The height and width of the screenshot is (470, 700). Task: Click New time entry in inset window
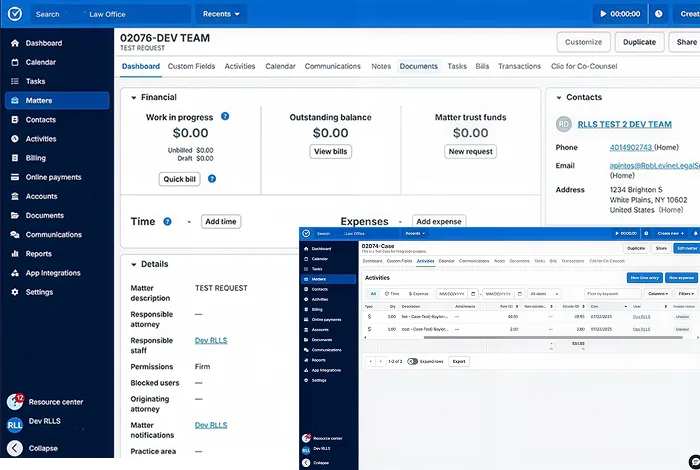645,278
